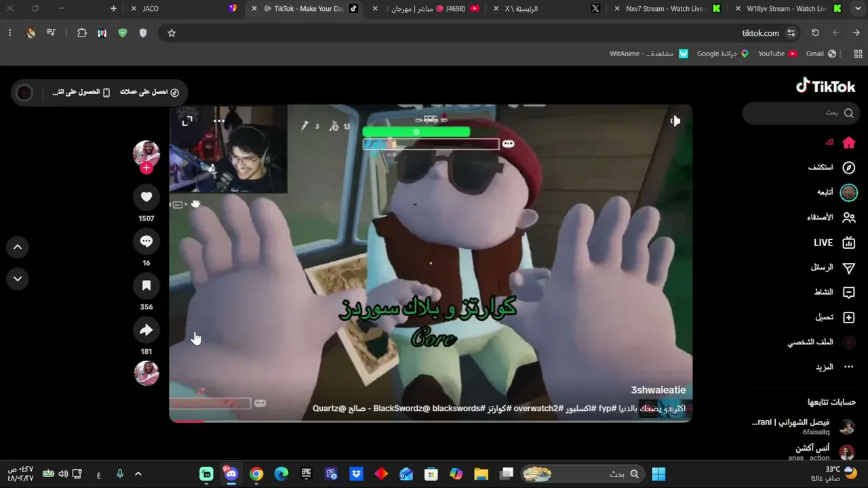Screen dimensions: 868x488
Task: Open followed account أنس أكشن
Action: [x=822, y=452]
